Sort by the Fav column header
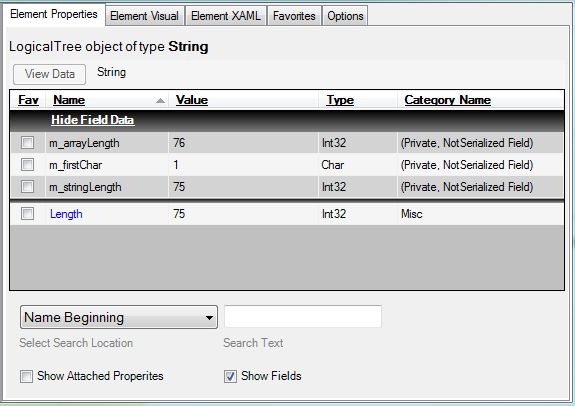This screenshot has height=406, width=575. click(x=28, y=100)
